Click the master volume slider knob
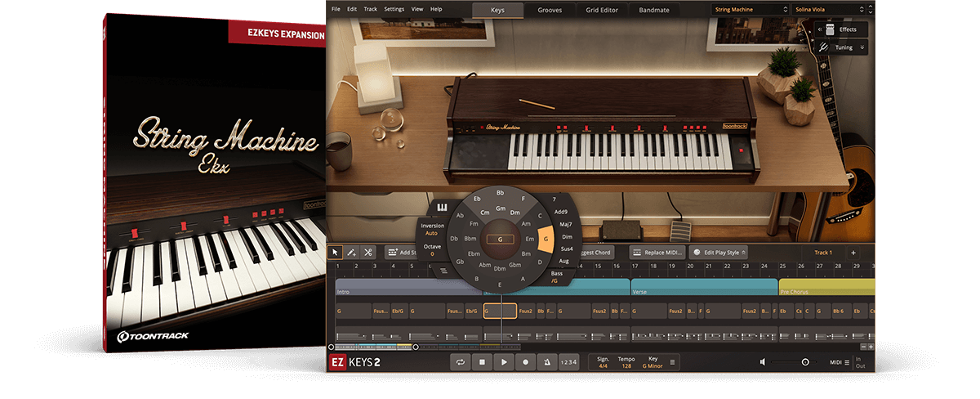Viewport: 980px width, 399px height. (805, 362)
